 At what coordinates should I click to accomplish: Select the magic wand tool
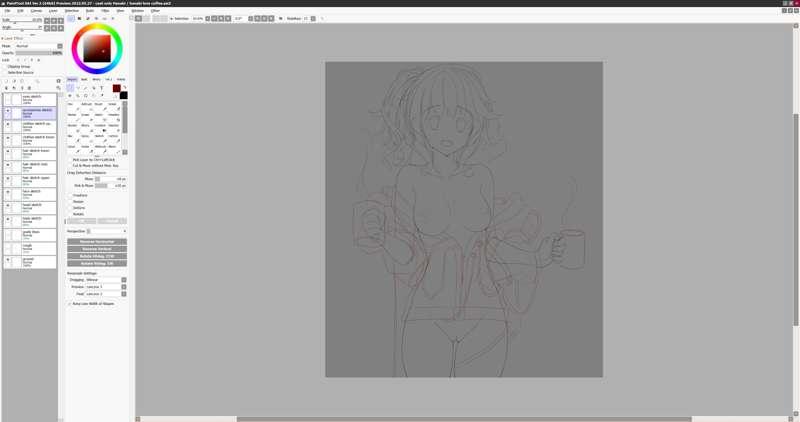[86, 88]
